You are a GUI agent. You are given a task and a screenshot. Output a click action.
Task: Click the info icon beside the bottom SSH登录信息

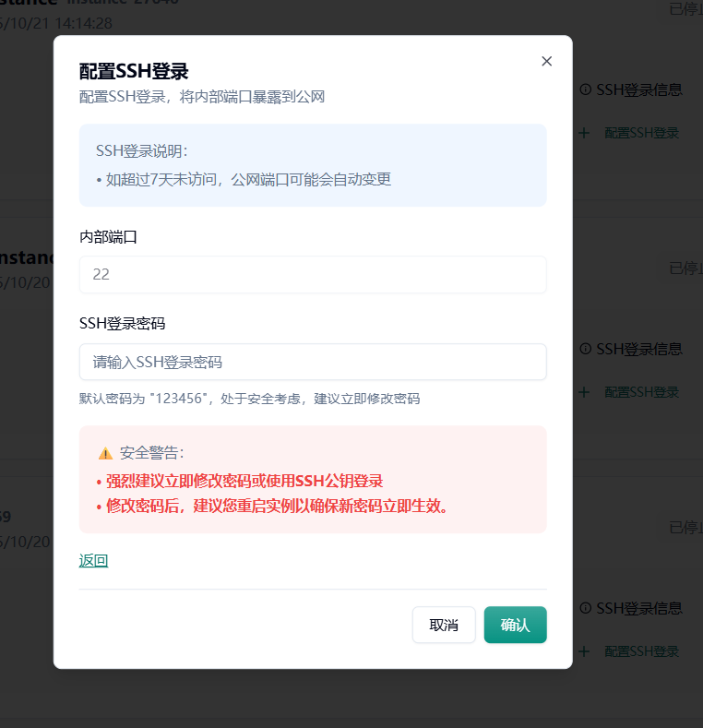(585, 608)
